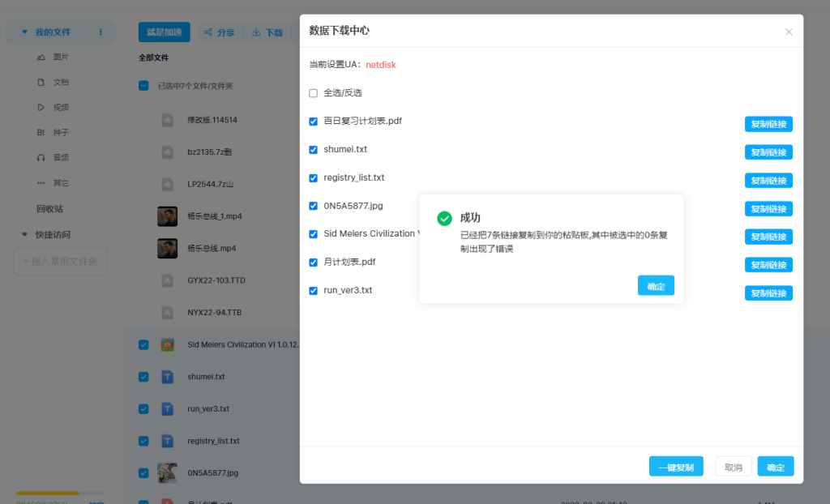Open the 文档 (Documents) category icon in sidebar

pos(41,83)
